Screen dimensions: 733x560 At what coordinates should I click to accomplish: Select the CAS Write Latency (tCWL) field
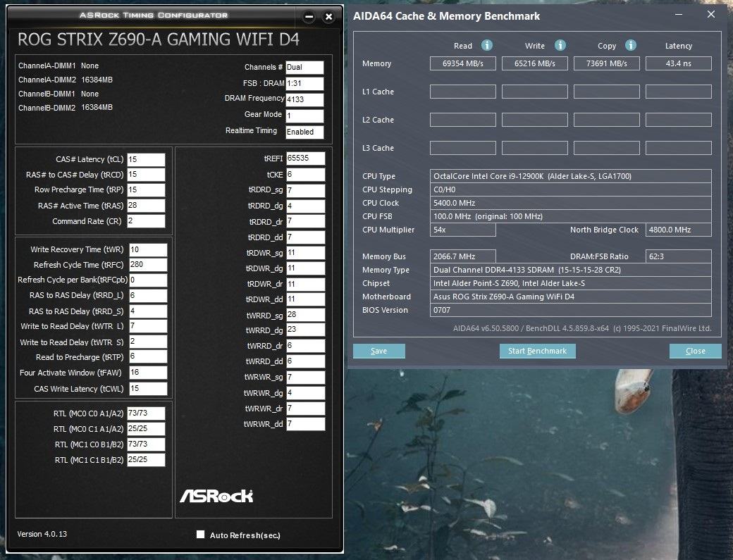point(148,388)
